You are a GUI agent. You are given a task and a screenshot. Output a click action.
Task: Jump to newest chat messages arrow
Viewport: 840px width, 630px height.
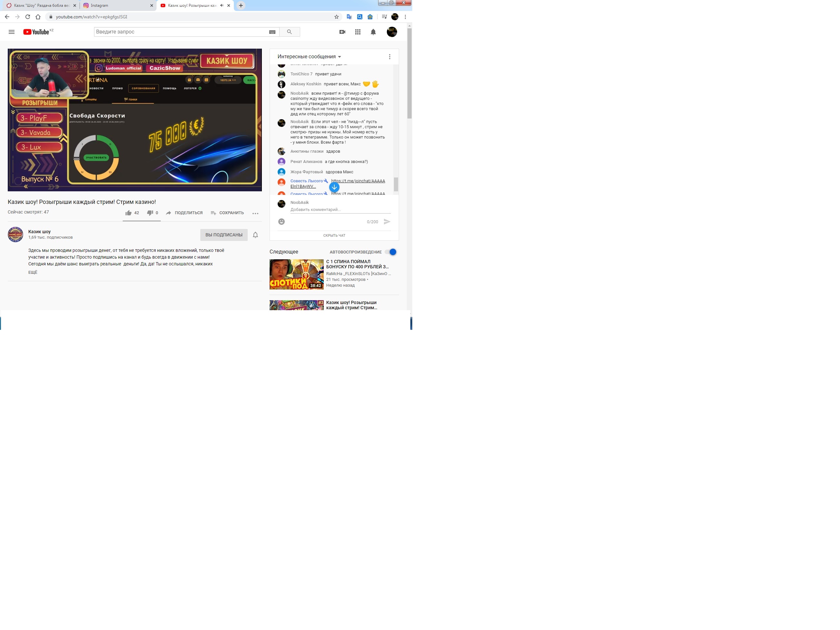click(334, 187)
